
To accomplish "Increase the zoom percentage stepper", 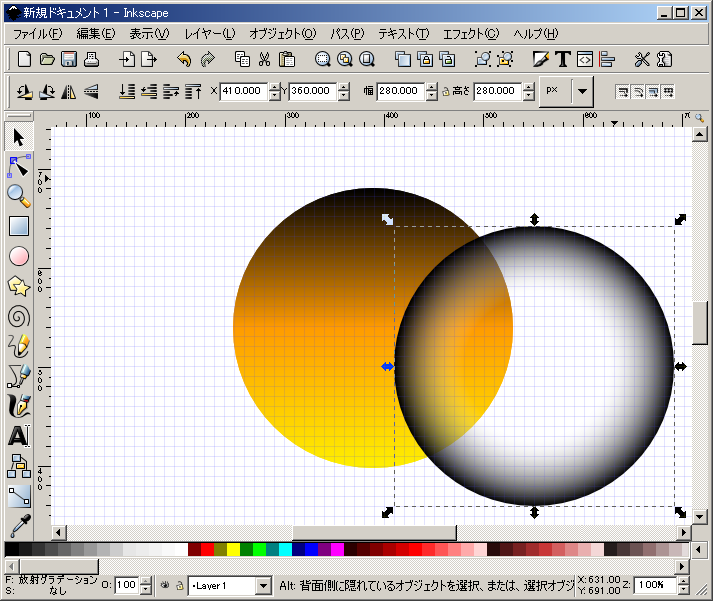I will (x=683, y=581).
